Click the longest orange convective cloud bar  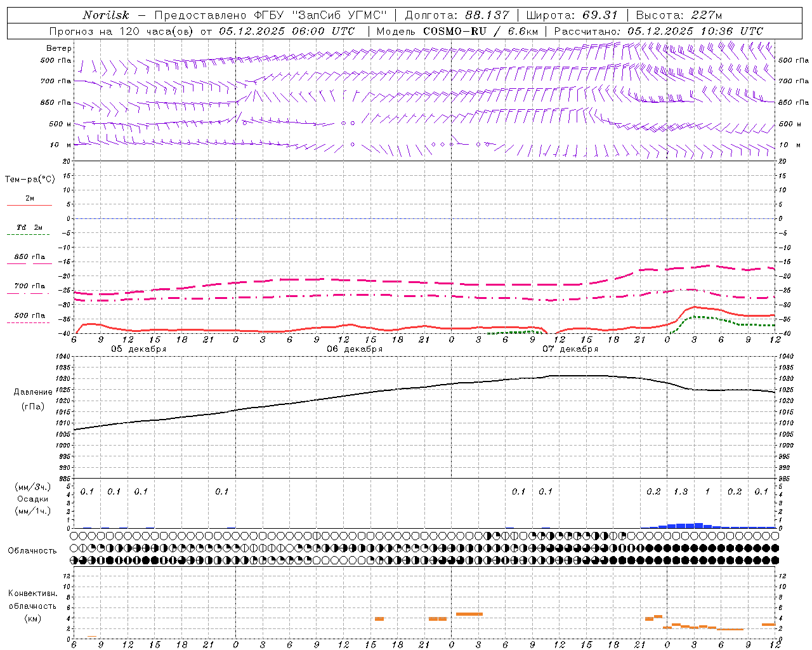pyautogui.click(x=469, y=614)
